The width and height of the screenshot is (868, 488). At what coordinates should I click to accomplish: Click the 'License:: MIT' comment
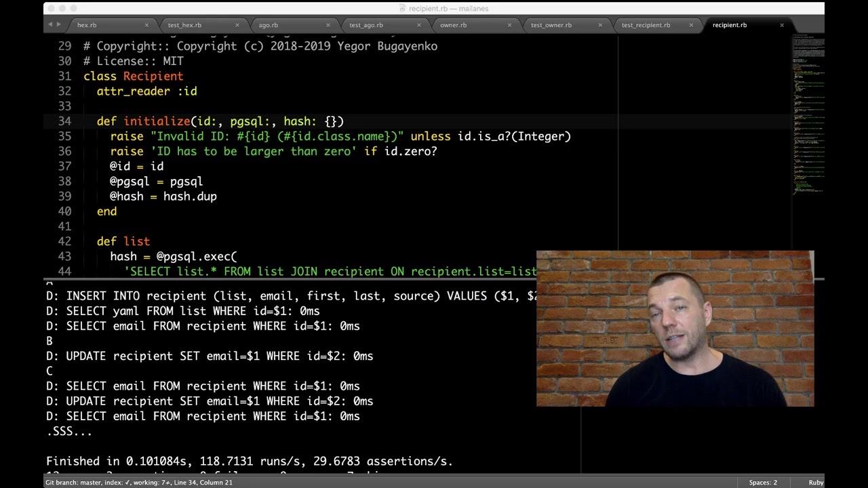[134, 62]
